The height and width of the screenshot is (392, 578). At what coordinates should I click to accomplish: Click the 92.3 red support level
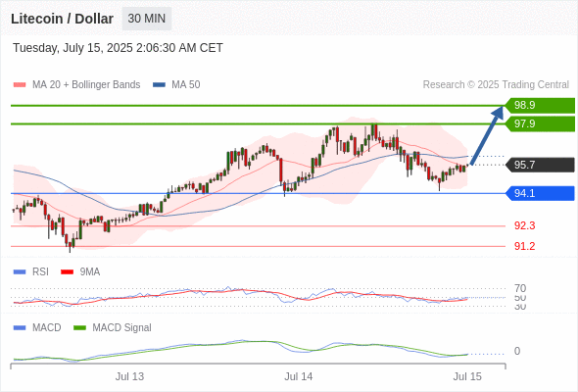click(524, 225)
